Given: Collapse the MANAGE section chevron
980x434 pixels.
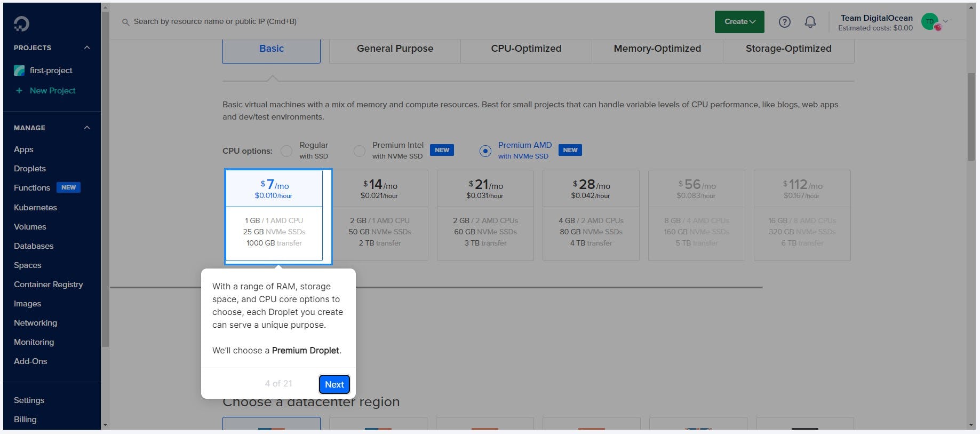Looking at the screenshot, I should point(87,128).
